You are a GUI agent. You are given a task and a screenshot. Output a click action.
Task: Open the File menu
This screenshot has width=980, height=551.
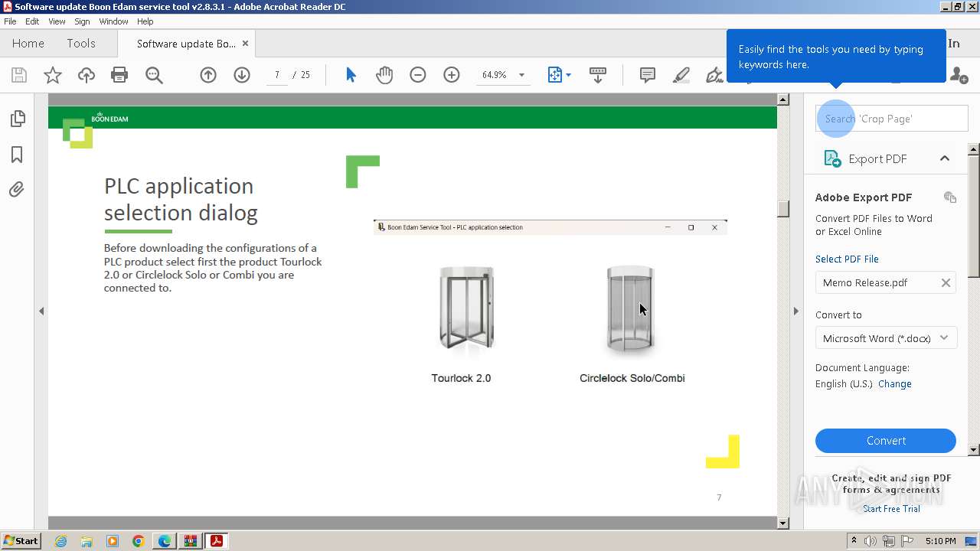click(10, 21)
